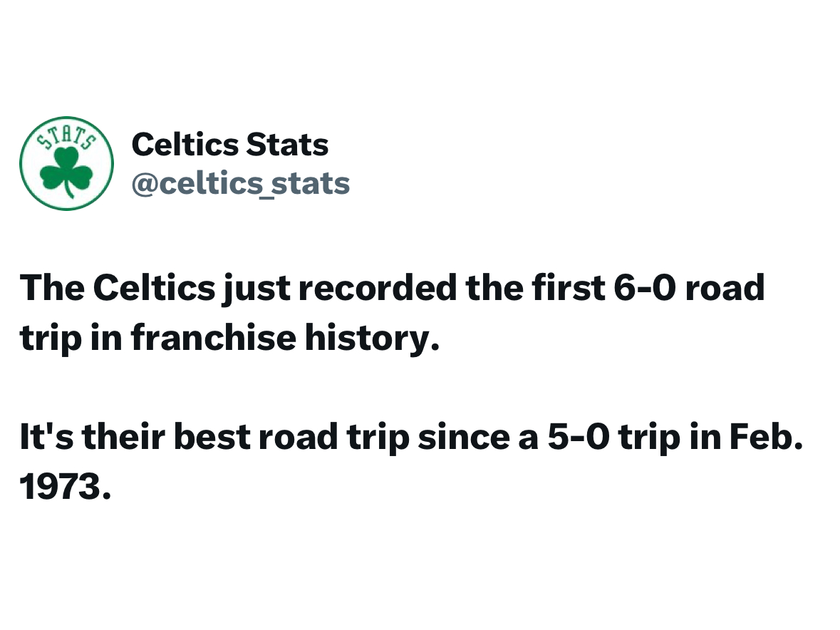Click the year '1973.' at the tweet end
This screenshot has width=840, height=630.
[x=66, y=487]
